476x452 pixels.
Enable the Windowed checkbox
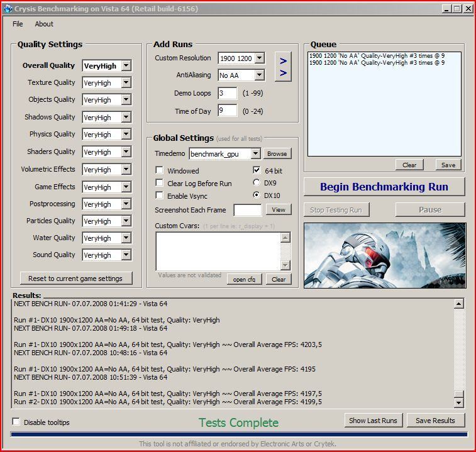[x=159, y=170]
